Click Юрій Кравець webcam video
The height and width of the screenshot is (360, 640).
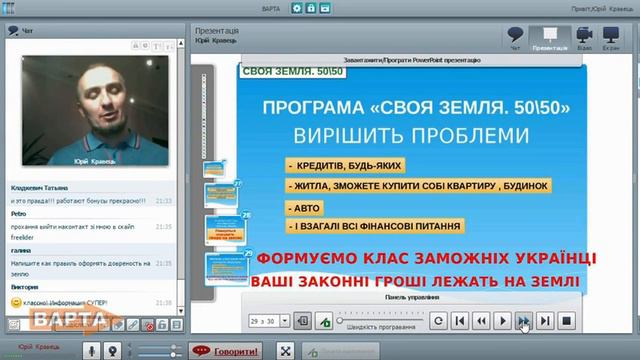coord(95,111)
